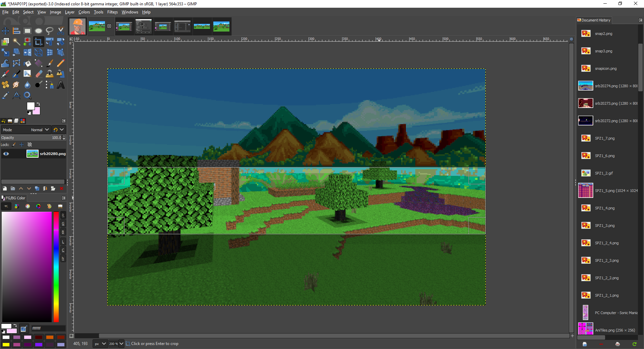Select the Measure compass tool
This screenshot has height=349, width=644.
(16, 95)
